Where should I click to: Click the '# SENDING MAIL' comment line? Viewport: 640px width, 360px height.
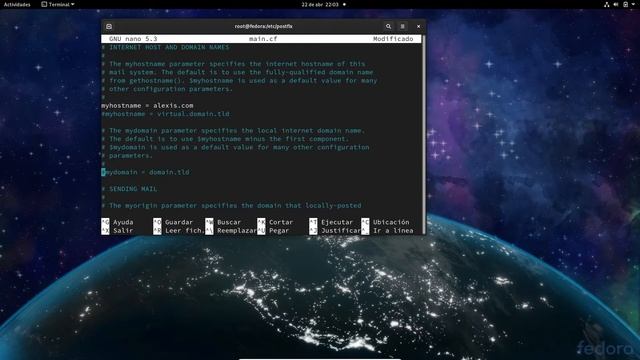(129, 189)
